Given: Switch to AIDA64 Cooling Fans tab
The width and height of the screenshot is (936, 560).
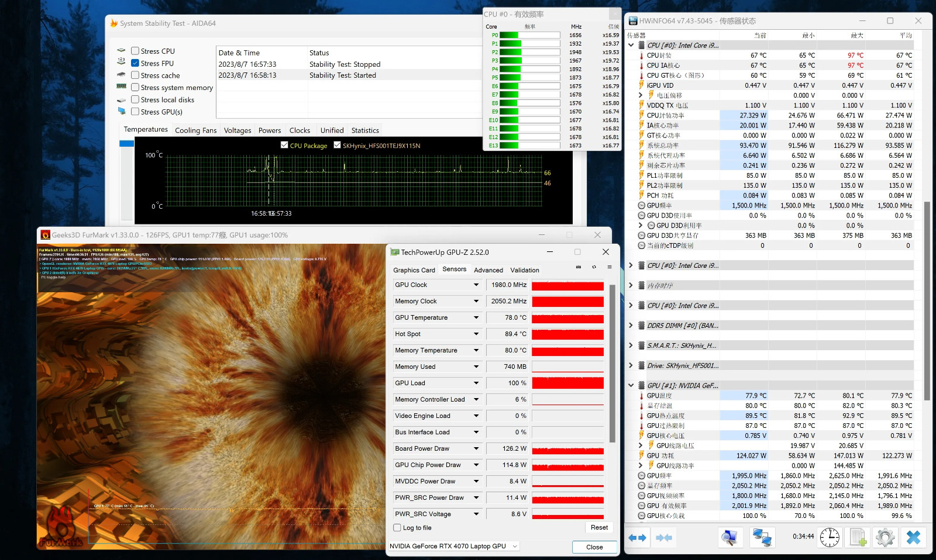Looking at the screenshot, I should tap(195, 130).
